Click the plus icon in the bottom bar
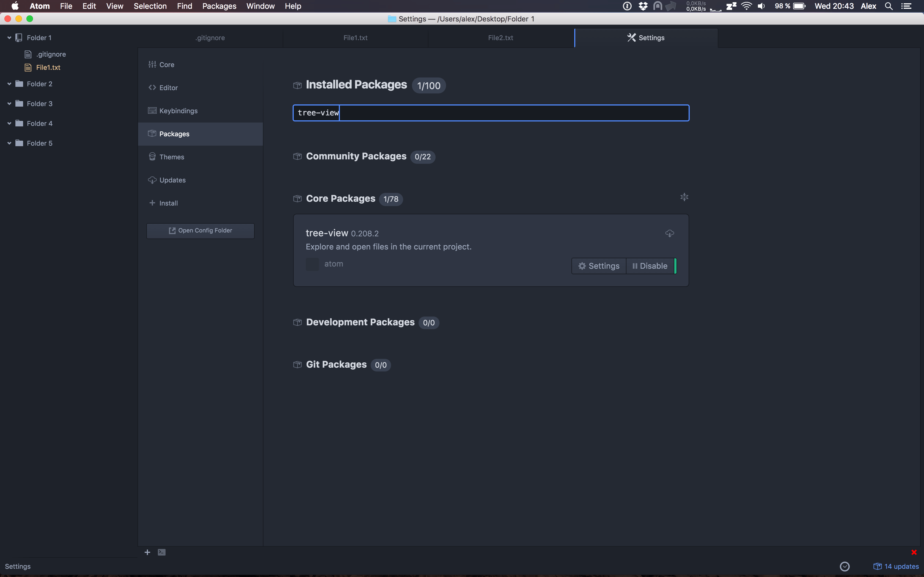Screen dimensions: 924x577 (x=147, y=552)
